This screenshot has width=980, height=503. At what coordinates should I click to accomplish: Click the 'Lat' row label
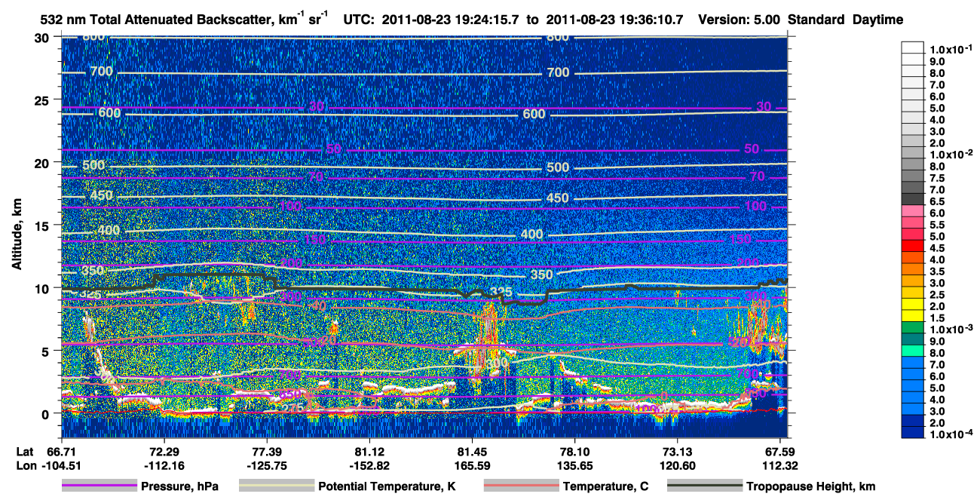coord(25,452)
